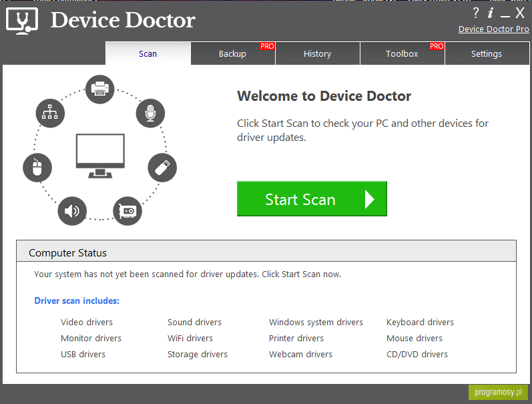Screen dimensions: 532x404
Task: Click 'Storage drivers' text
Action: [x=198, y=354]
